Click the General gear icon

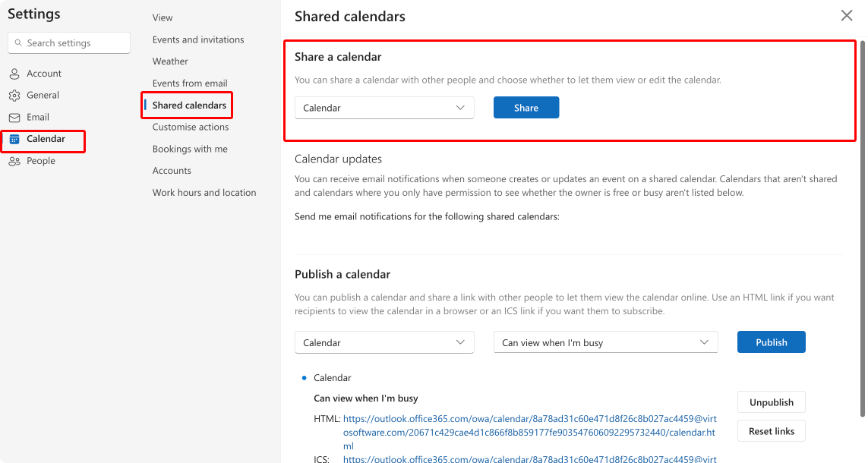point(14,95)
